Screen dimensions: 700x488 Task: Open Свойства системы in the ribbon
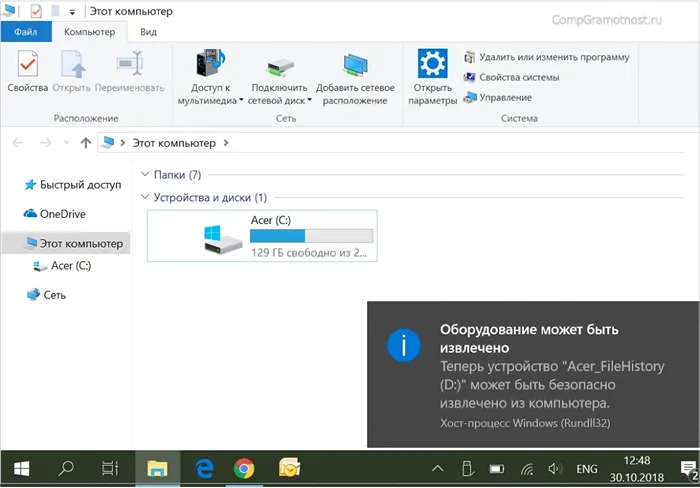pos(518,77)
